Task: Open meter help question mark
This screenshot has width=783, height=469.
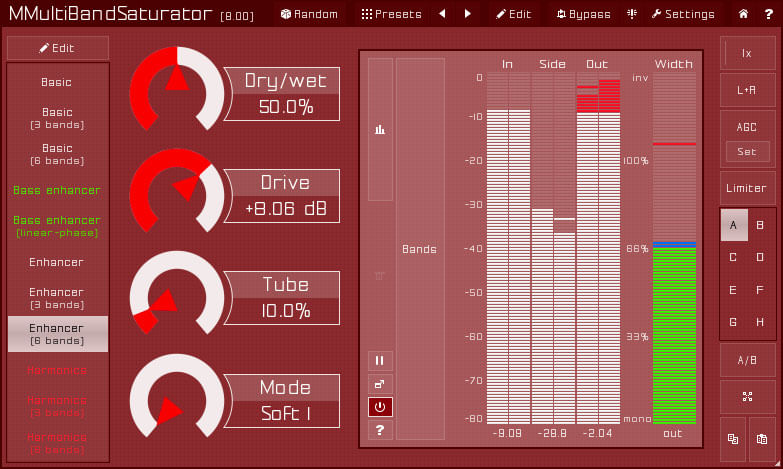Action: tap(380, 430)
